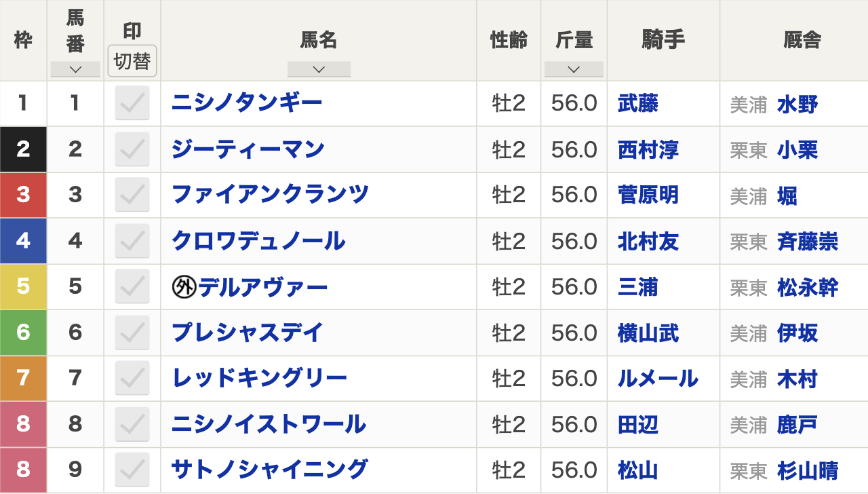Screen dimensions: 868x494
Task: Toggle mark checkbox in レッドキングリー row
Action: pos(132,379)
